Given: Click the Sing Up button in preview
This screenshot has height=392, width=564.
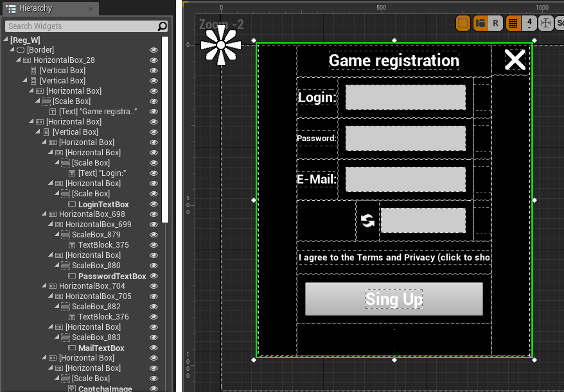Looking at the screenshot, I should point(394,299).
